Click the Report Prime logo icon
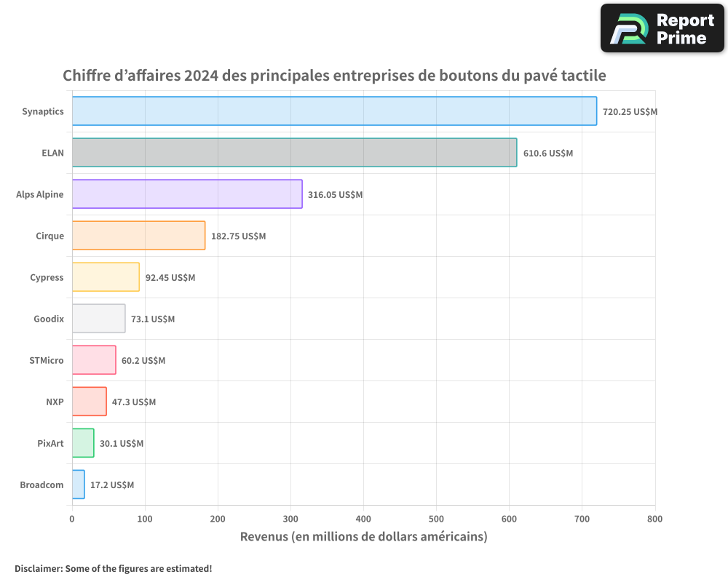This screenshot has height=582, width=728. (628, 29)
